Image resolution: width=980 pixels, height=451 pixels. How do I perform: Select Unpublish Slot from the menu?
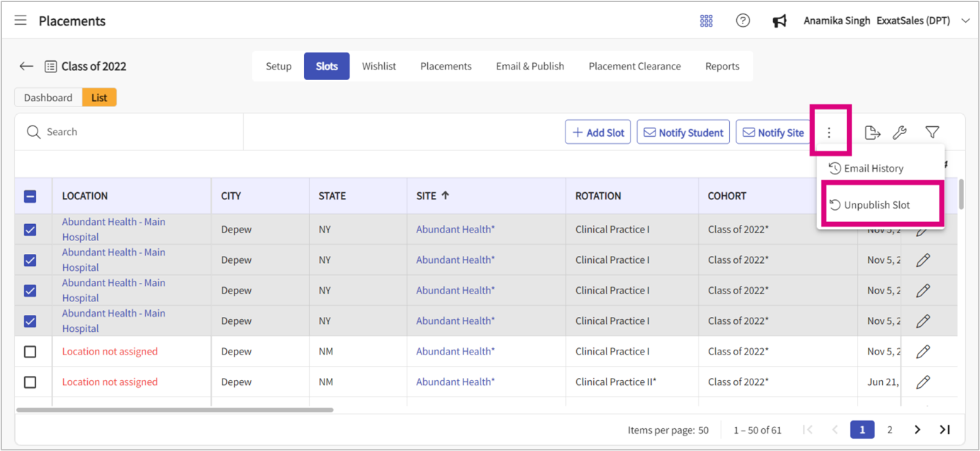coord(877,205)
